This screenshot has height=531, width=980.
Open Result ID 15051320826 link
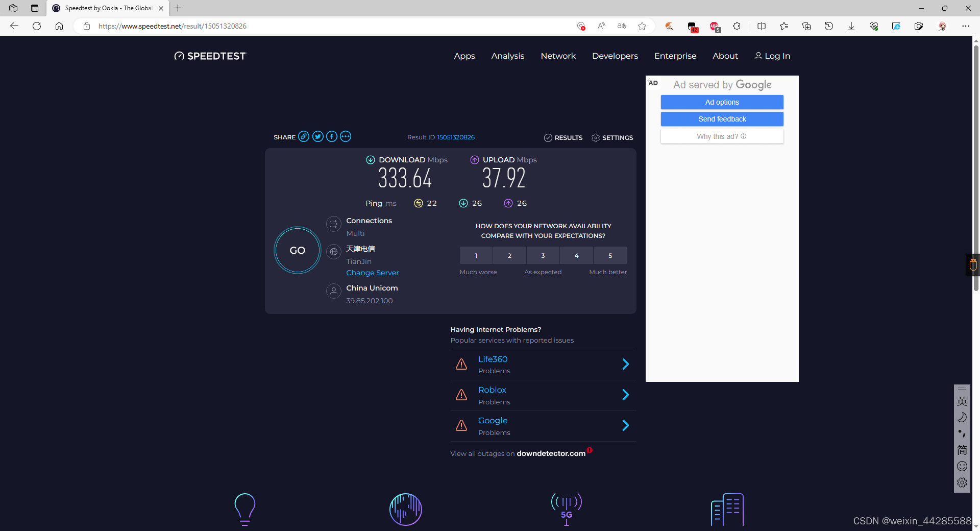coord(456,137)
